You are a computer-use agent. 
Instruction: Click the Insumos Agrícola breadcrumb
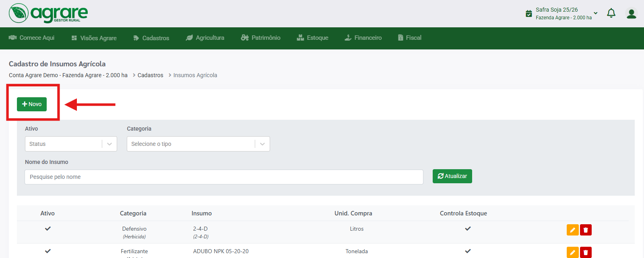tap(195, 75)
